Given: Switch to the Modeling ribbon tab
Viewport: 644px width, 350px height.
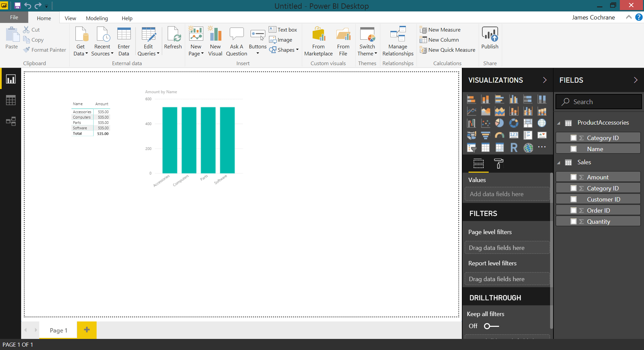Looking at the screenshot, I should pyautogui.click(x=97, y=18).
